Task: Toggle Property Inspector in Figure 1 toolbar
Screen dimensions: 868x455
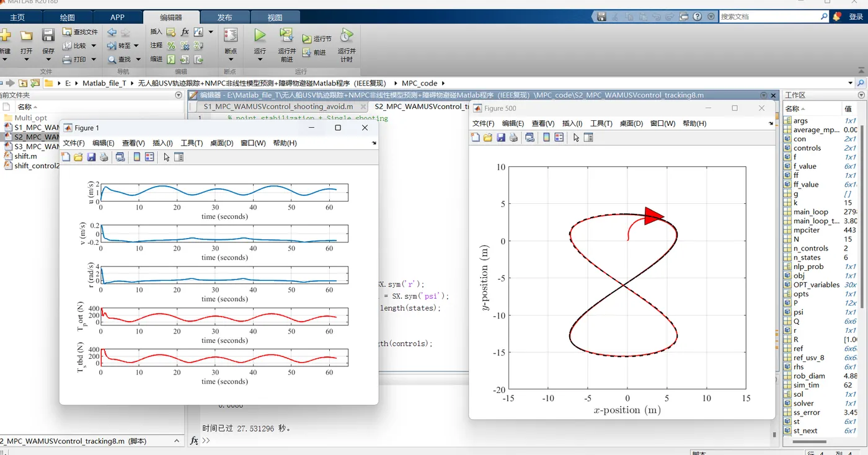Action: [179, 157]
